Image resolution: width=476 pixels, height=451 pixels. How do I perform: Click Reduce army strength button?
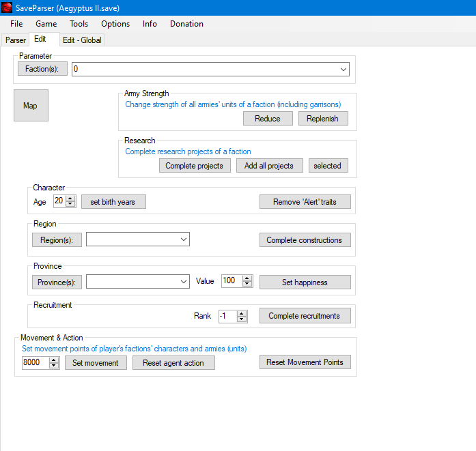pyautogui.click(x=268, y=119)
